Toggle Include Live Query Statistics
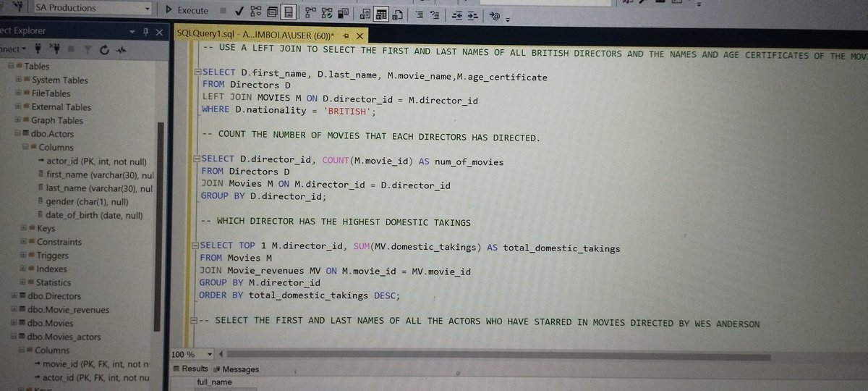The height and width of the screenshot is (391, 868). click(327, 13)
